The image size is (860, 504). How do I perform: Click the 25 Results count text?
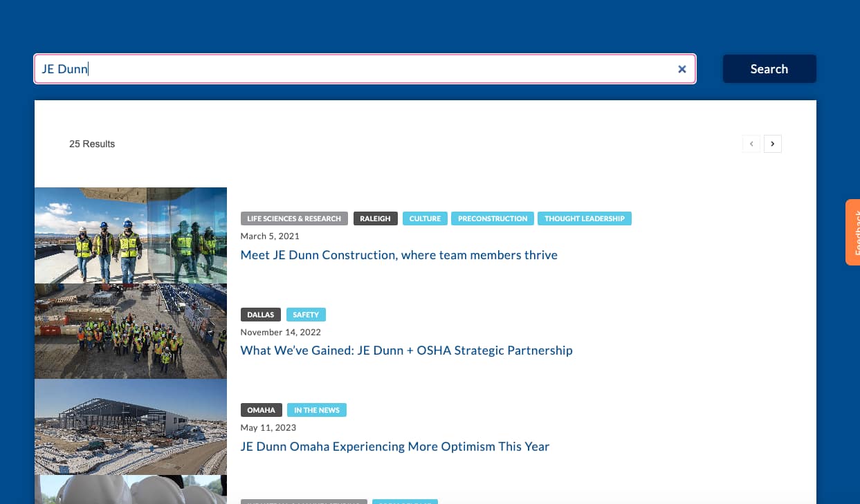(92, 144)
